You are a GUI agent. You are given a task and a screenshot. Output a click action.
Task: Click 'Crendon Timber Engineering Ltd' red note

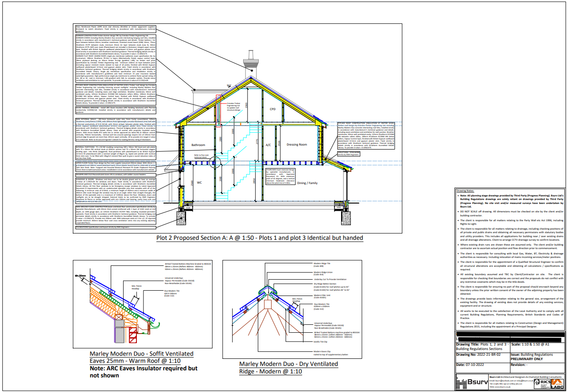(233, 106)
